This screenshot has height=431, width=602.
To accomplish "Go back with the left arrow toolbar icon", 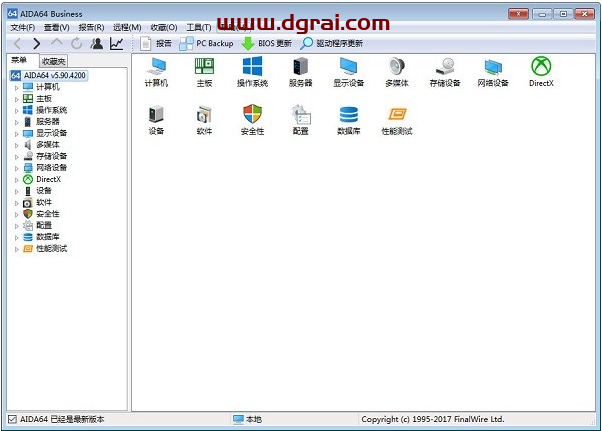I will point(18,44).
